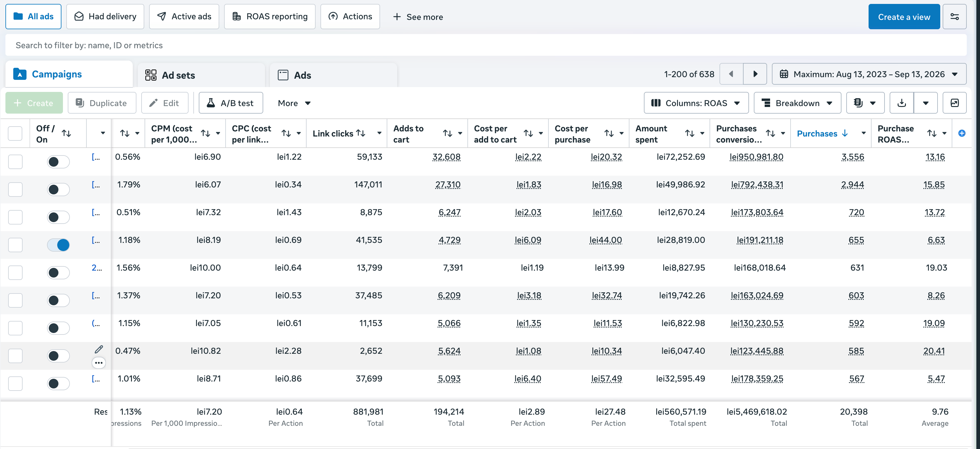980x449 pixels.
Task: Click the Create a view button
Action: 904,17
